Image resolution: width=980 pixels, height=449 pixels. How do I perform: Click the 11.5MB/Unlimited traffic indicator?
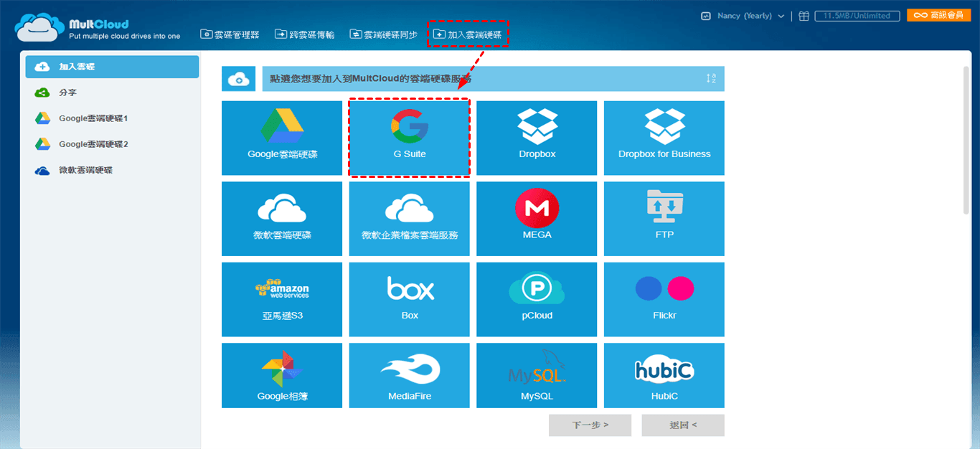click(x=857, y=16)
